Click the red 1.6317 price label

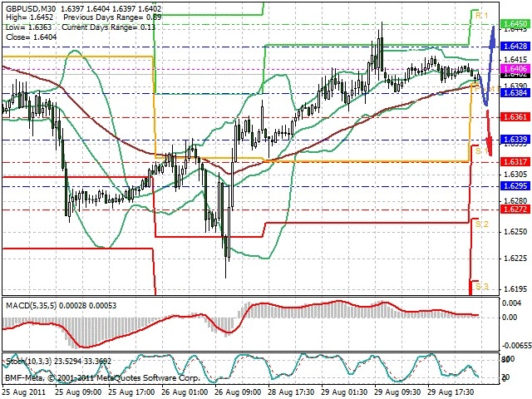point(515,162)
